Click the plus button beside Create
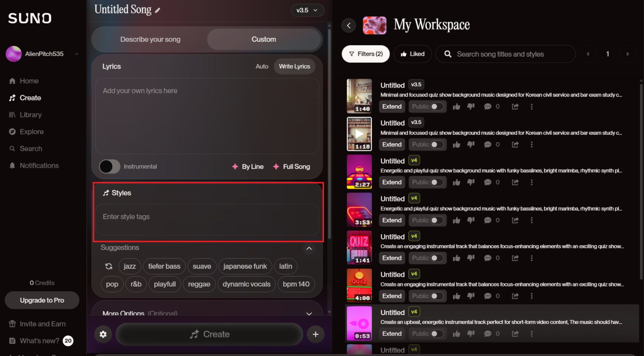Image resolution: width=644 pixels, height=356 pixels. 316,334
